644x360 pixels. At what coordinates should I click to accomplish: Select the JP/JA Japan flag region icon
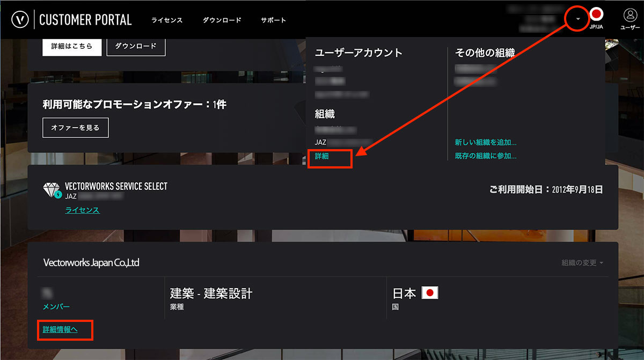596,15
